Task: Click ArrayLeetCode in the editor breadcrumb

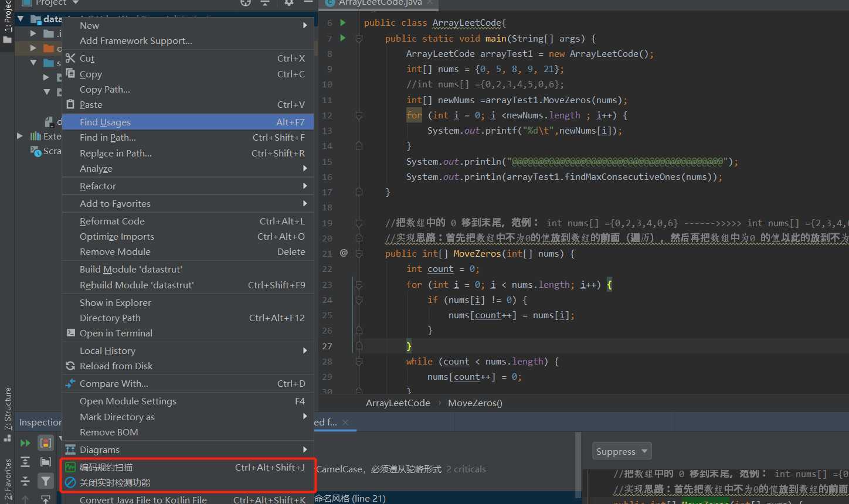Action: tap(398, 403)
